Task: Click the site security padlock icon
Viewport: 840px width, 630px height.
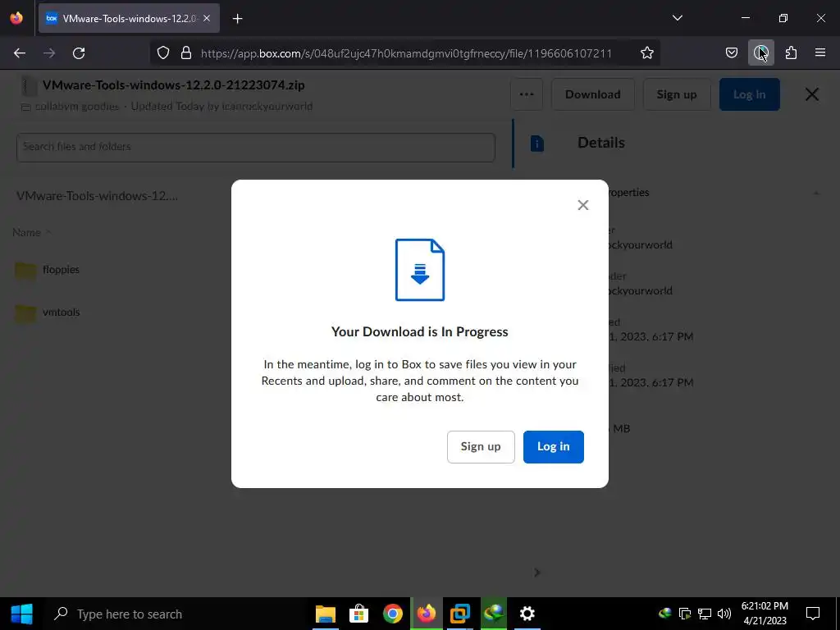Action: tap(186, 53)
